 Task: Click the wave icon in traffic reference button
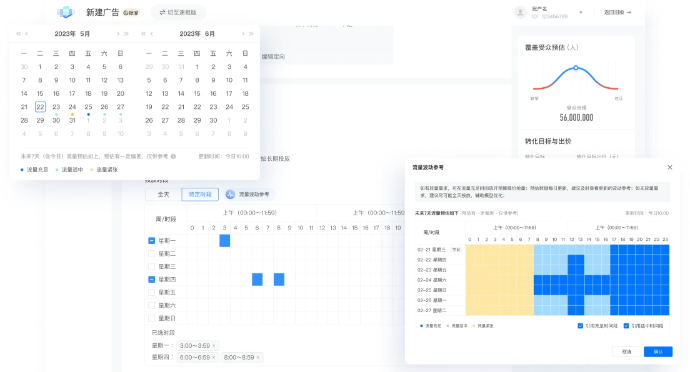click(230, 194)
